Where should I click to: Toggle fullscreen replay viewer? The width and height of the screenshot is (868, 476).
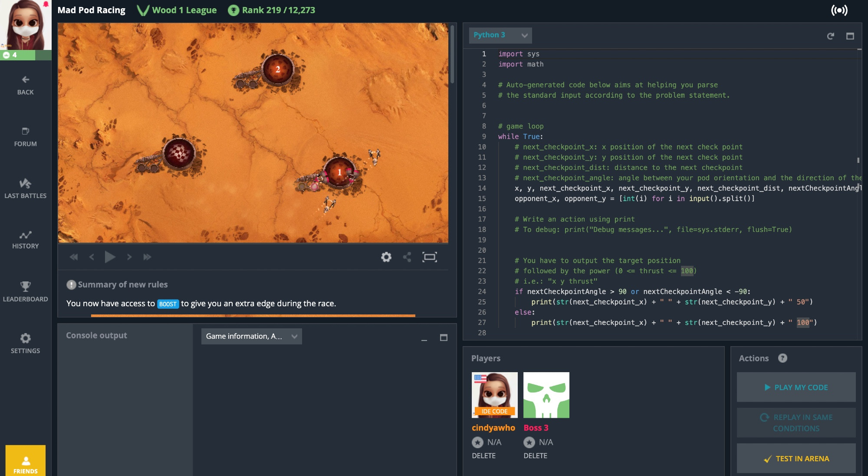tap(430, 257)
